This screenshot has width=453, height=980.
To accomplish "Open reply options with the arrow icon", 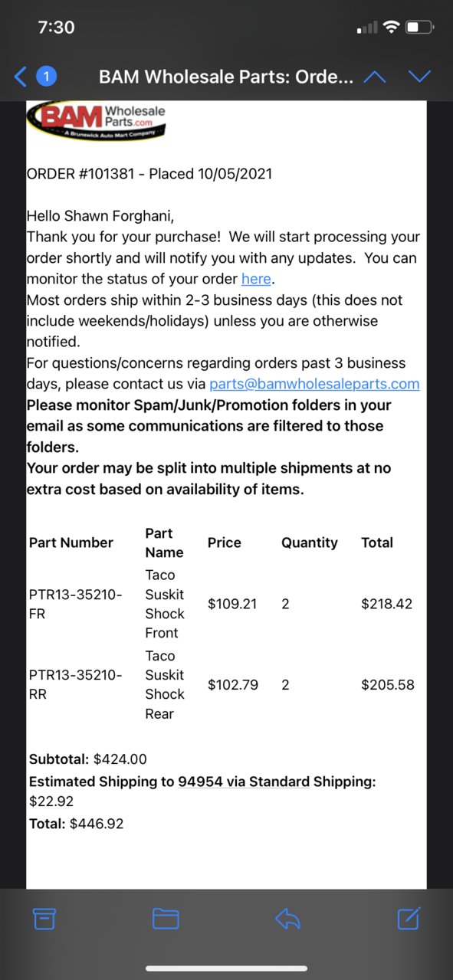I will (x=287, y=919).
